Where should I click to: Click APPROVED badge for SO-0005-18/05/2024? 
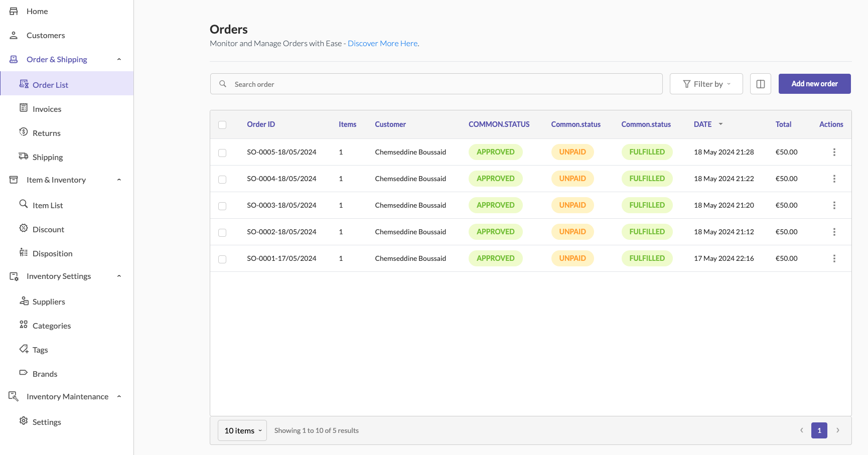496,152
